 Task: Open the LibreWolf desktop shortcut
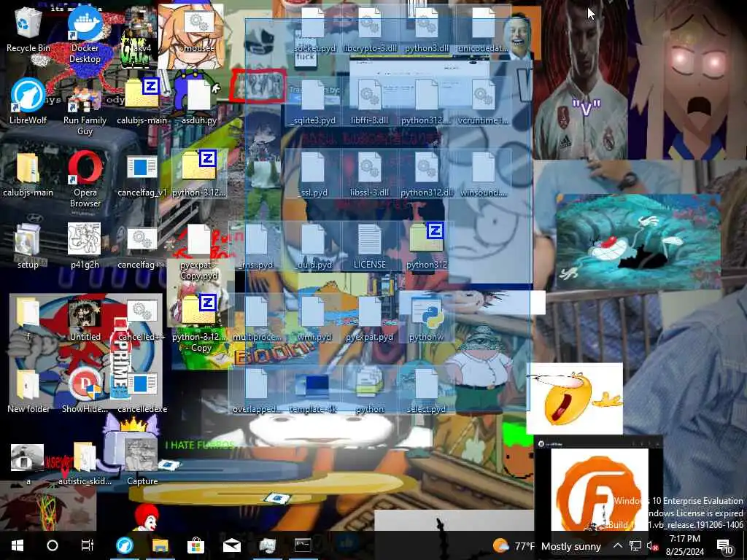[28, 102]
